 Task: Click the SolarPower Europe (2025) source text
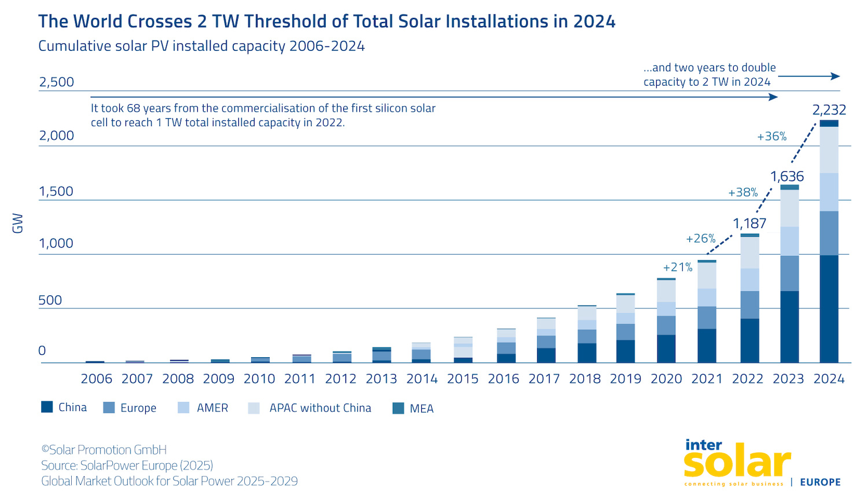pyautogui.click(x=127, y=465)
